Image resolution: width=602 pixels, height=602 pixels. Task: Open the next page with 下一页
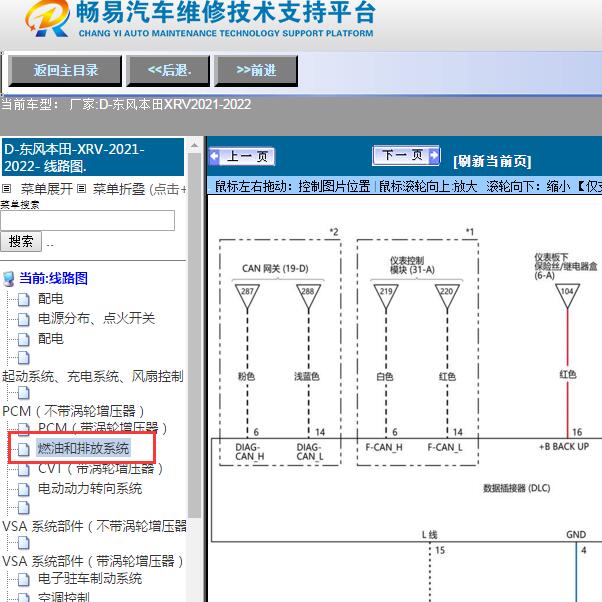point(406,155)
